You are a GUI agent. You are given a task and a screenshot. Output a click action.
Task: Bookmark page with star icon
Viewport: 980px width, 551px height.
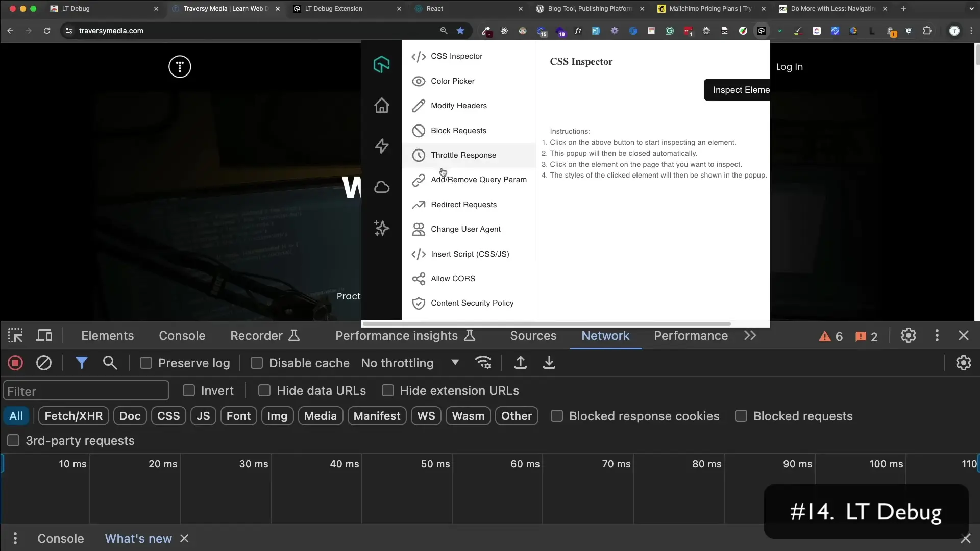pos(460,31)
